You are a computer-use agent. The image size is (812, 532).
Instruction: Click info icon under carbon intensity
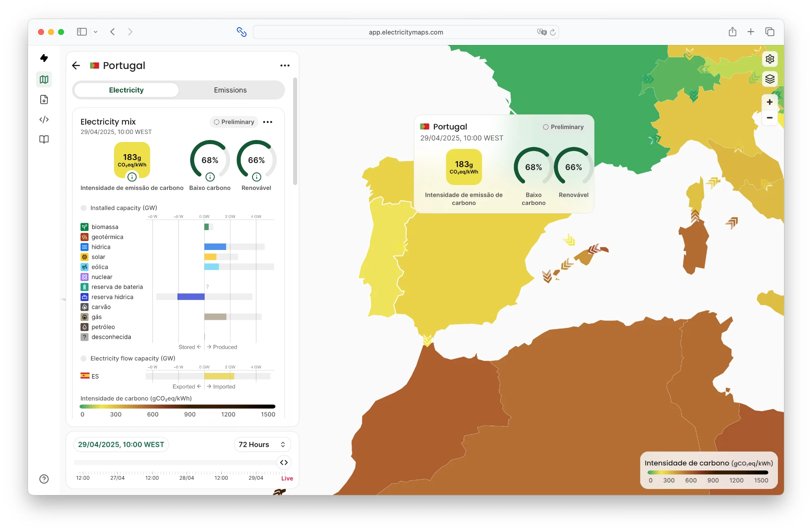(x=132, y=177)
